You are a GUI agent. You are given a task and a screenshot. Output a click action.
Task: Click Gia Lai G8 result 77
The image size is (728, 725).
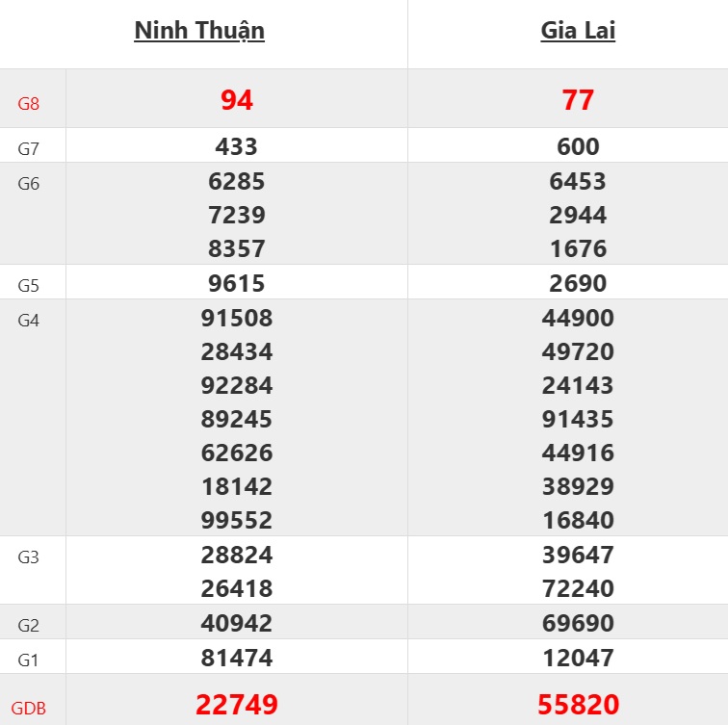tap(578, 100)
